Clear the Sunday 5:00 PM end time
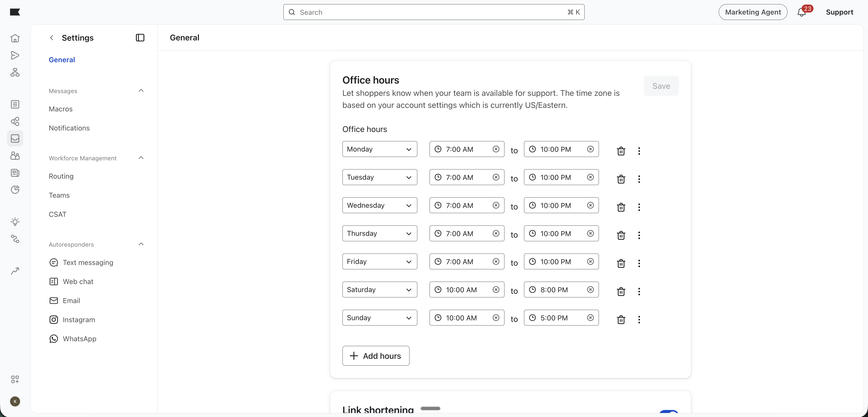868x417 pixels. [590, 318]
